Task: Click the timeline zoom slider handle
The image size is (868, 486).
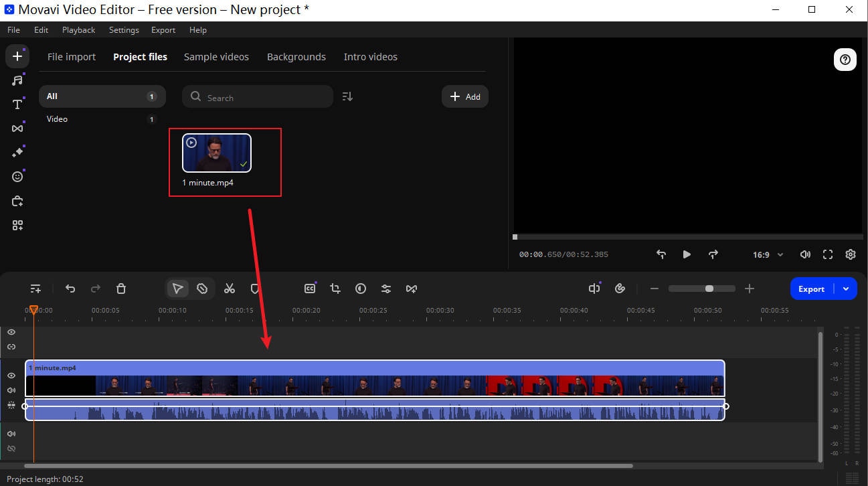Action: 709,289
